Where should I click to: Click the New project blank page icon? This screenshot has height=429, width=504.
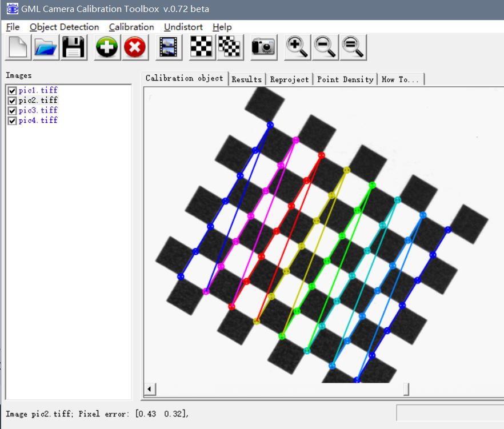18,47
